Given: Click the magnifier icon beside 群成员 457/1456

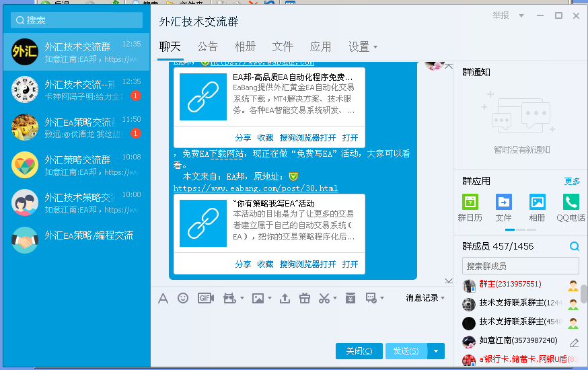Looking at the screenshot, I should point(574,246).
